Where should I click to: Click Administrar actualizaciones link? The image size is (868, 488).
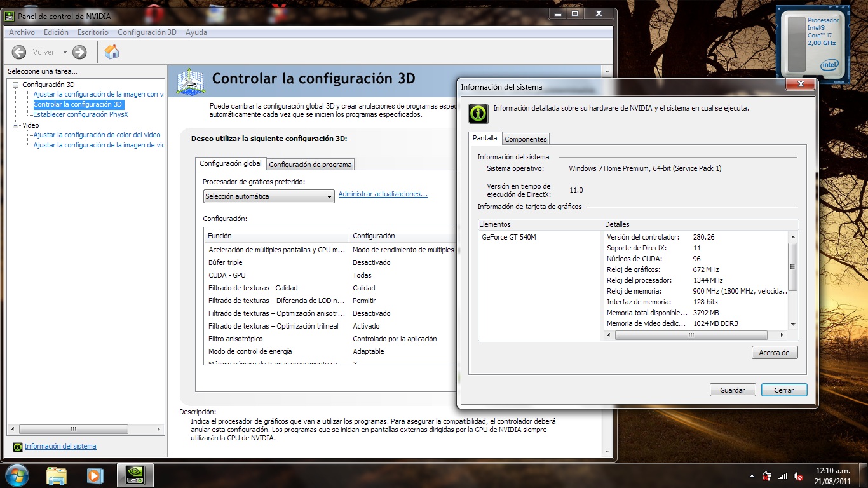pos(383,194)
